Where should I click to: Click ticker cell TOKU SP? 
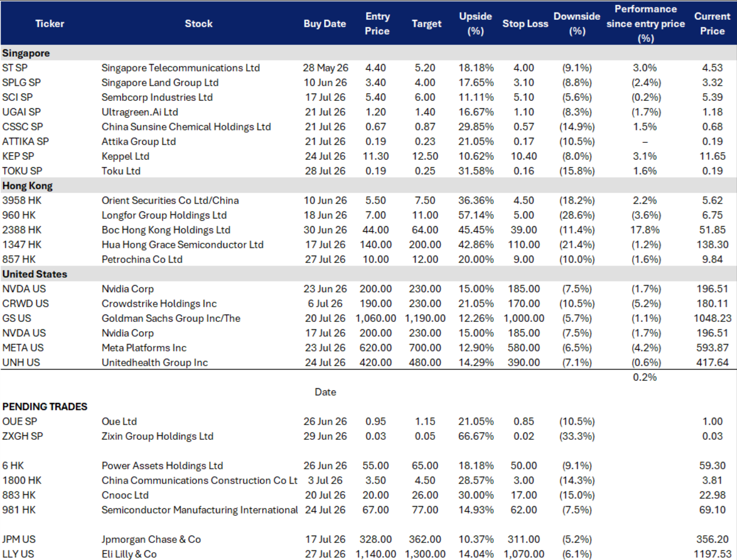pos(22,171)
